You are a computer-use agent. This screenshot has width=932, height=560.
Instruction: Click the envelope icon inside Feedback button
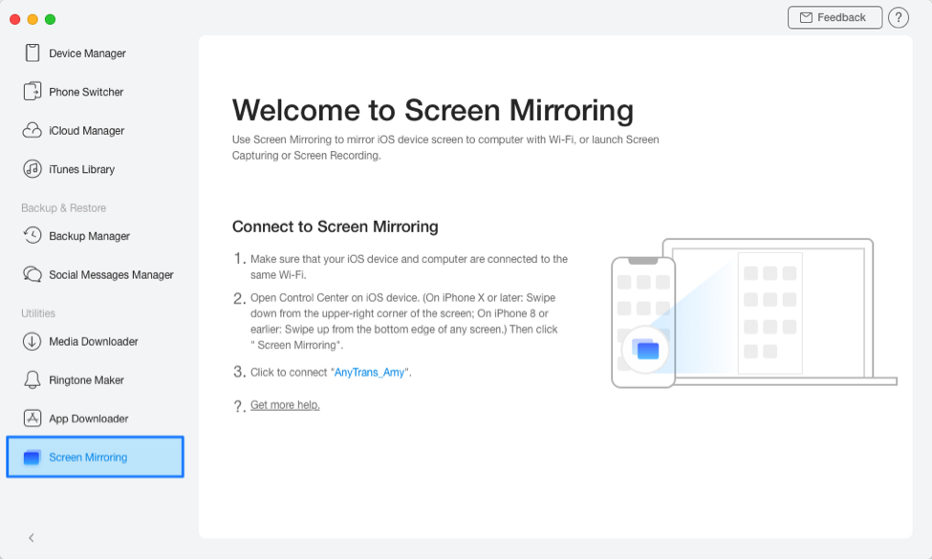pyautogui.click(x=808, y=16)
